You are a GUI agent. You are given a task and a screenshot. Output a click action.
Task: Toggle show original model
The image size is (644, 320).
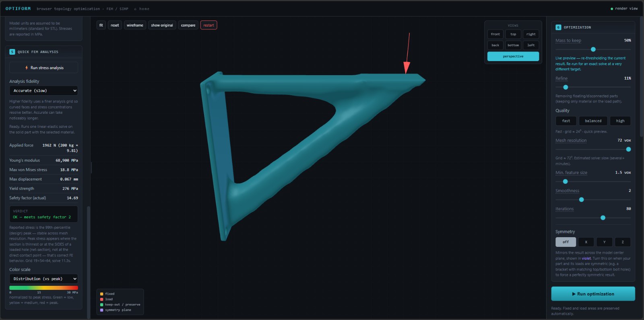coord(162,25)
